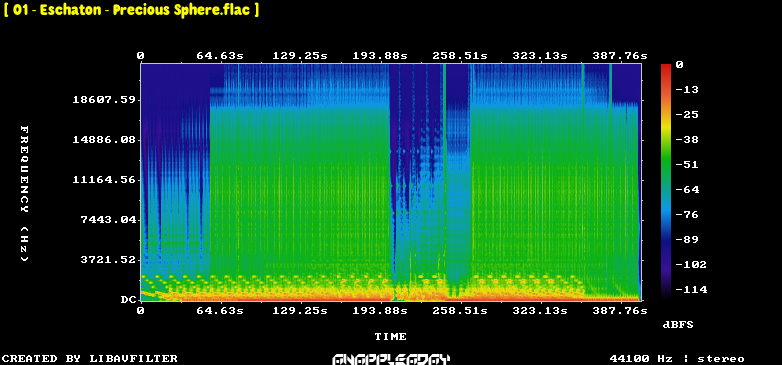Click the dBFS unit label
This screenshot has width=782, height=365.
point(678,325)
